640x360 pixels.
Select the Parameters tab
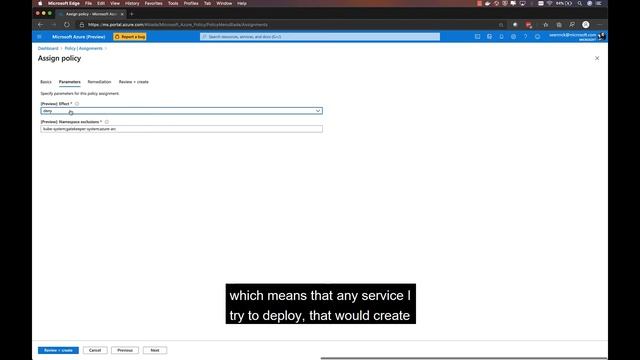69,82
